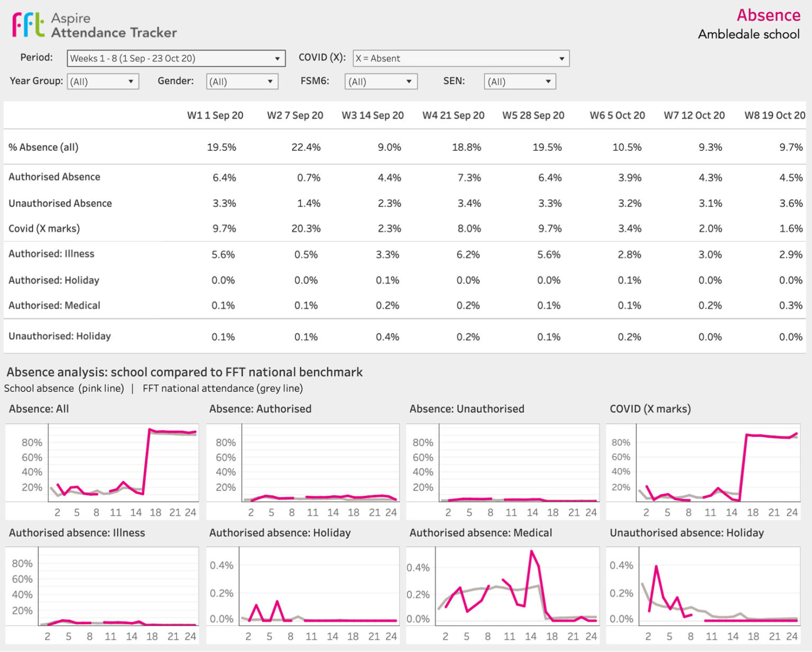This screenshot has width=812, height=652.
Task: Select the Authorised Absence row label
Action: pos(54,177)
